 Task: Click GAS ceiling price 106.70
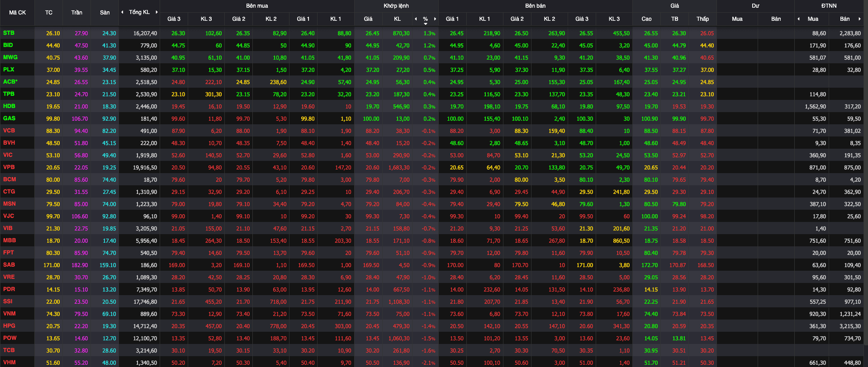[80, 119]
